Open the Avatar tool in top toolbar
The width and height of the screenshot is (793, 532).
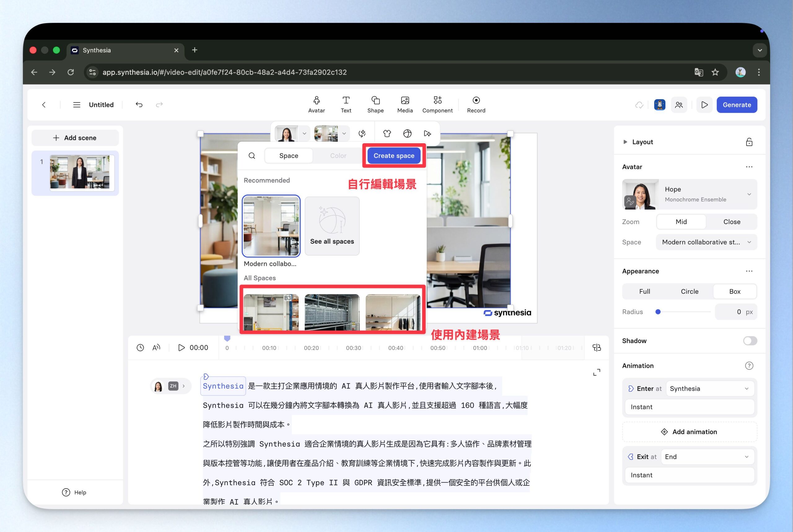(x=316, y=104)
